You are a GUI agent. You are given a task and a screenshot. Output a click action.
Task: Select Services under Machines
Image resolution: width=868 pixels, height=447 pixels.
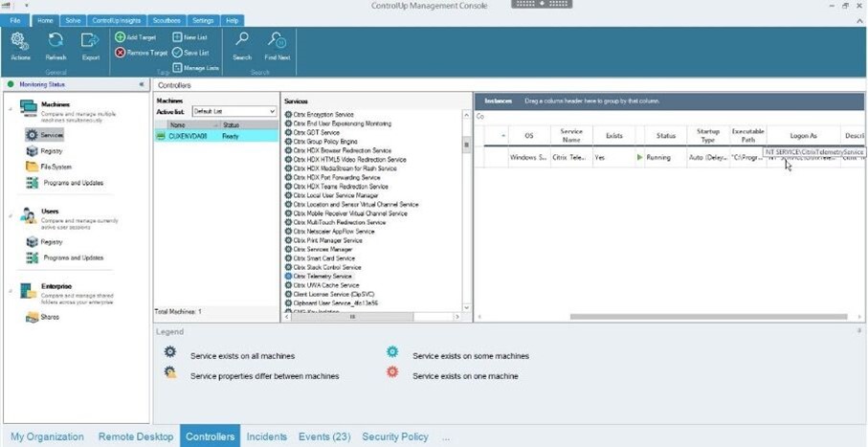point(45,135)
